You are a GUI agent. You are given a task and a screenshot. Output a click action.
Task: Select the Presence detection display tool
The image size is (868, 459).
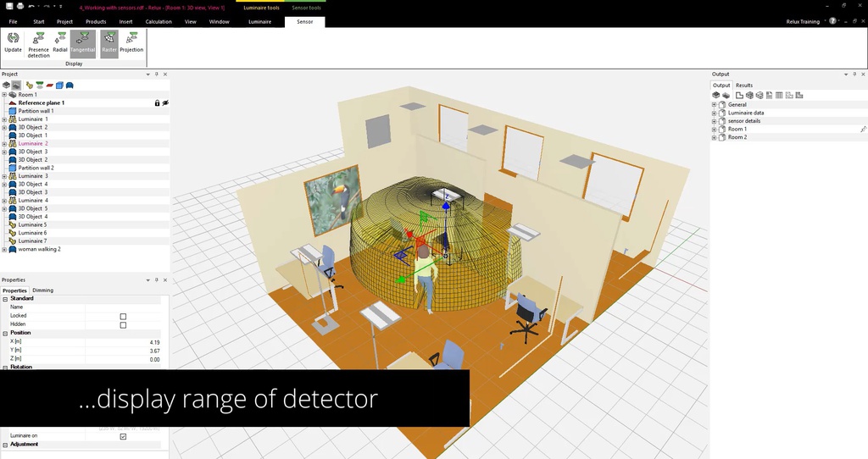point(38,42)
